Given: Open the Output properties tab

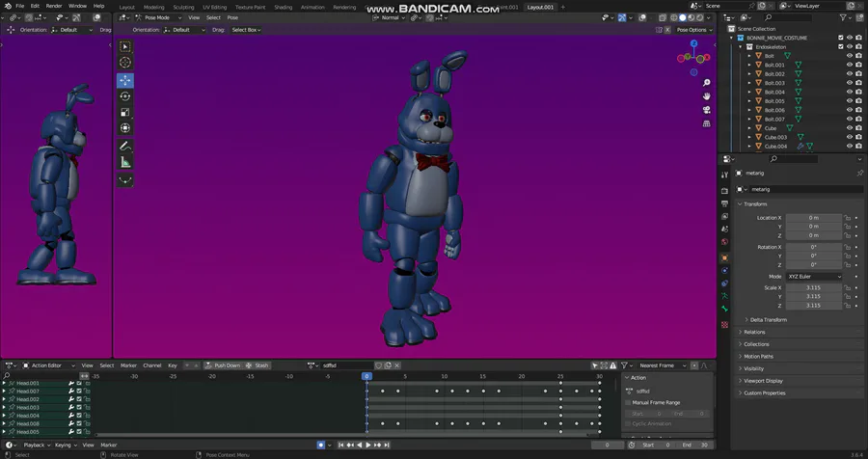Looking at the screenshot, I should pos(724,203).
